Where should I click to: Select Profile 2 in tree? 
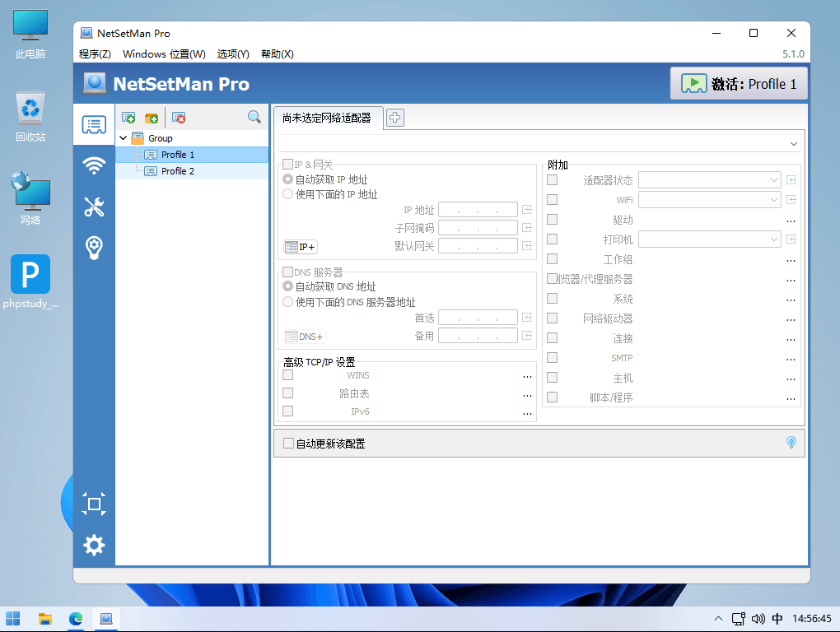[178, 171]
